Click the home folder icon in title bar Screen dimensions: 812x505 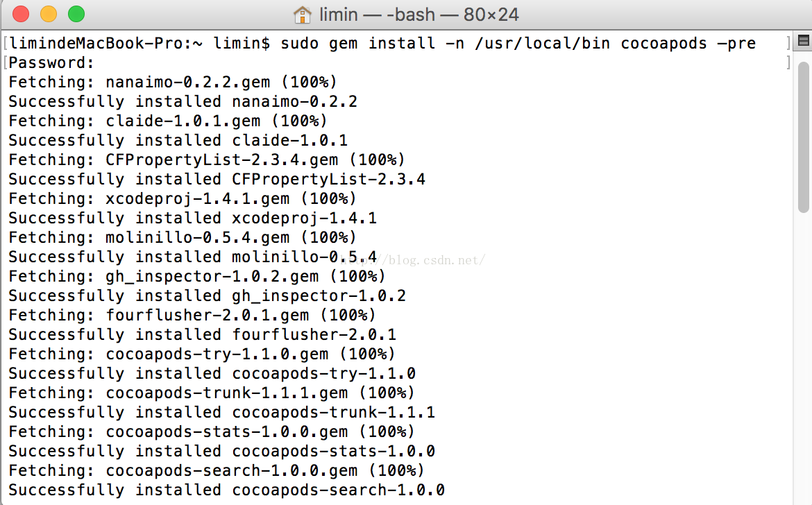point(303,15)
